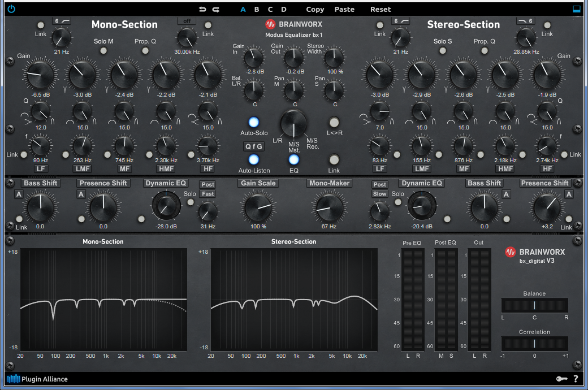Image resolution: width=588 pixels, height=390 pixels.
Task: Select Mono LF bell filter shape icon
Action: 25,115
